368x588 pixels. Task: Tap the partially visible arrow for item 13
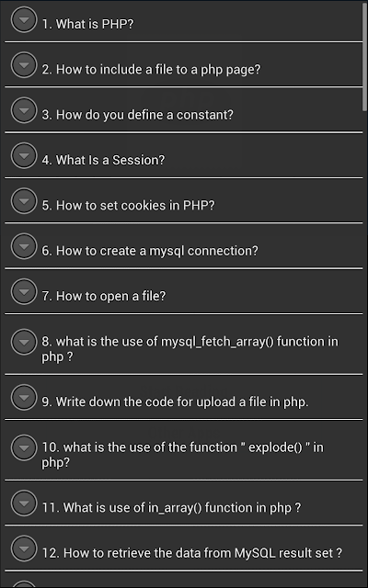point(24,584)
